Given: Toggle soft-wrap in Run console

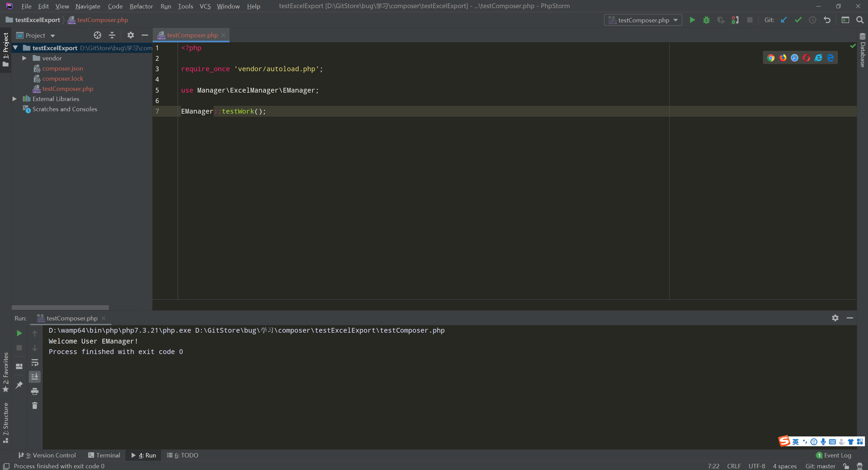Looking at the screenshot, I should tap(35, 363).
